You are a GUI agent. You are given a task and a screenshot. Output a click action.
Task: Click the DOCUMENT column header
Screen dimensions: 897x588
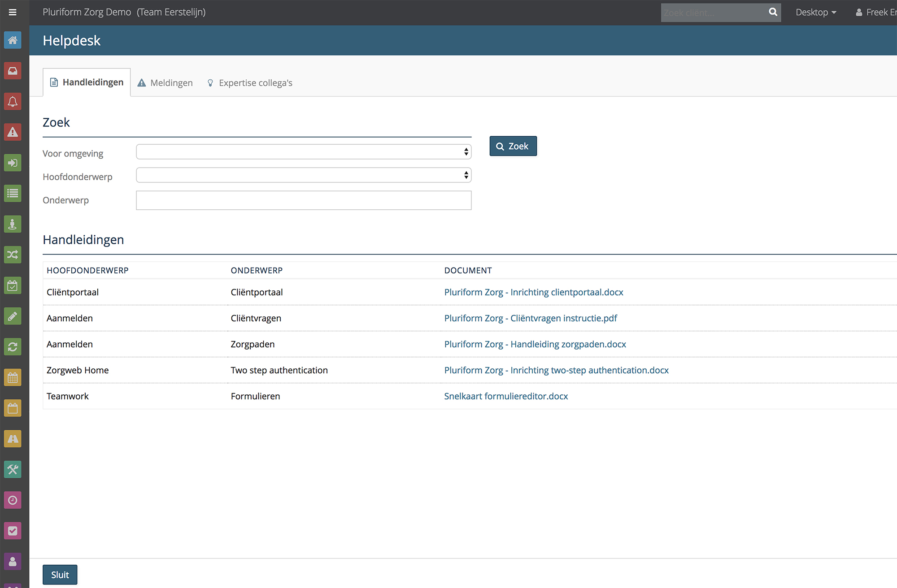(x=468, y=271)
